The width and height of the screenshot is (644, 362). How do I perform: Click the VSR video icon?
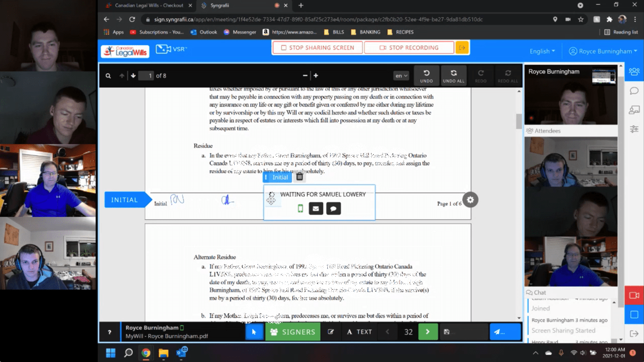(x=171, y=49)
